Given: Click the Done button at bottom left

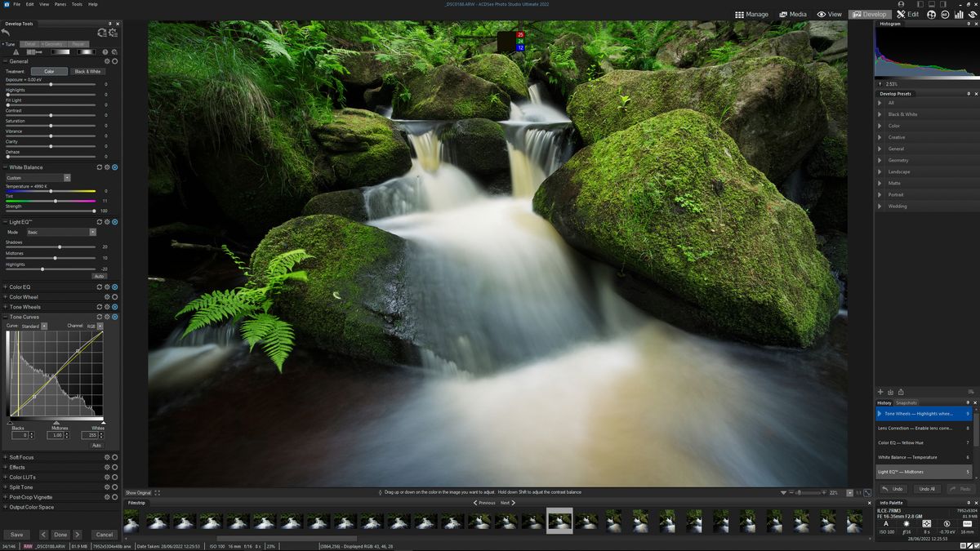Looking at the screenshot, I should tap(60, 534).
